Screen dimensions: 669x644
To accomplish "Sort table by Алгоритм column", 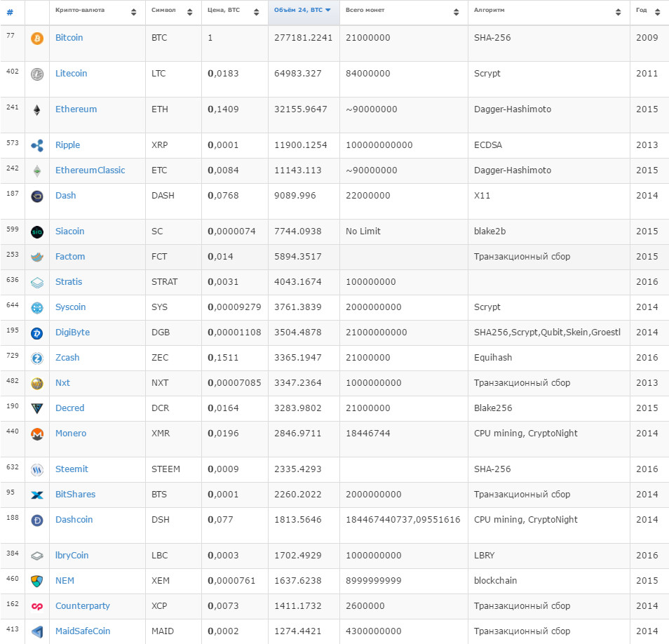I will coord(548,12).
